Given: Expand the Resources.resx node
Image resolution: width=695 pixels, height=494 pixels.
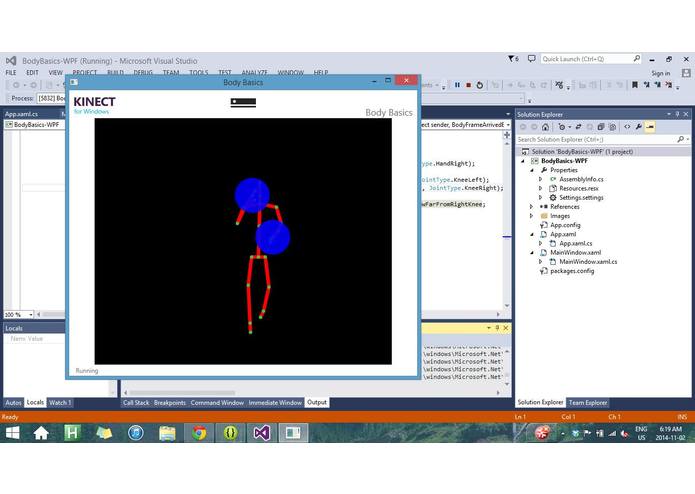Looking at the screenshot, I should [x=540, y=188].
